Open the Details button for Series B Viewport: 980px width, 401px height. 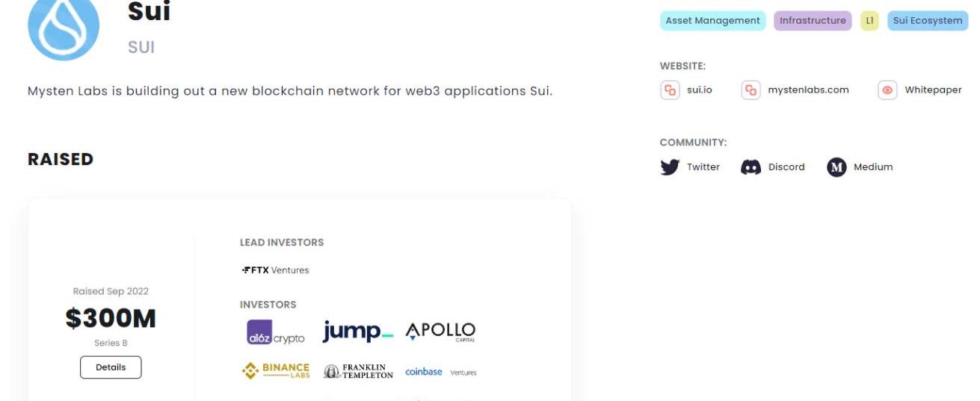point(111,367)
